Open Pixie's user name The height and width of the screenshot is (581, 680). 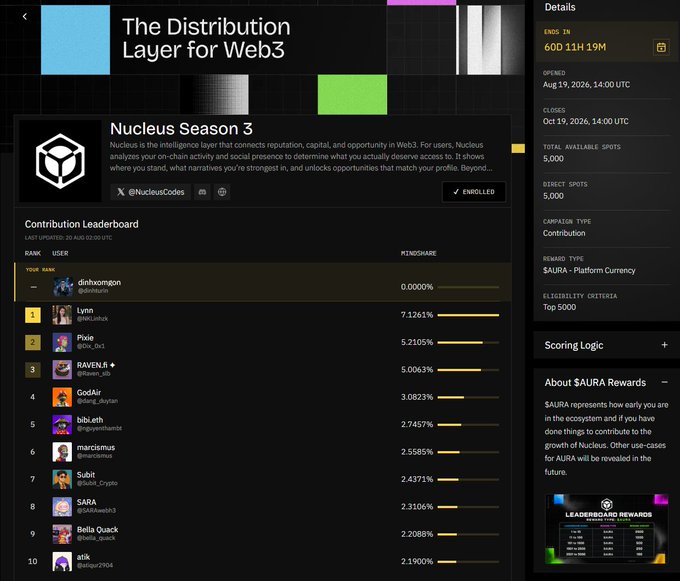coord(85,338)
